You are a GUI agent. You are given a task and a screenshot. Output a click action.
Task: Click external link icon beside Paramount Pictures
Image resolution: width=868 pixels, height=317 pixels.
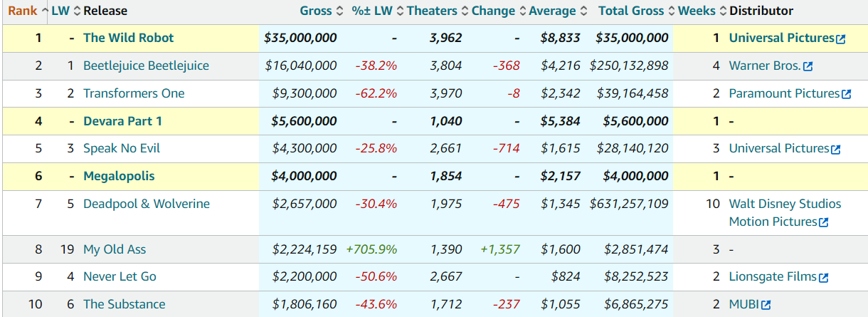tap(846, 95)
